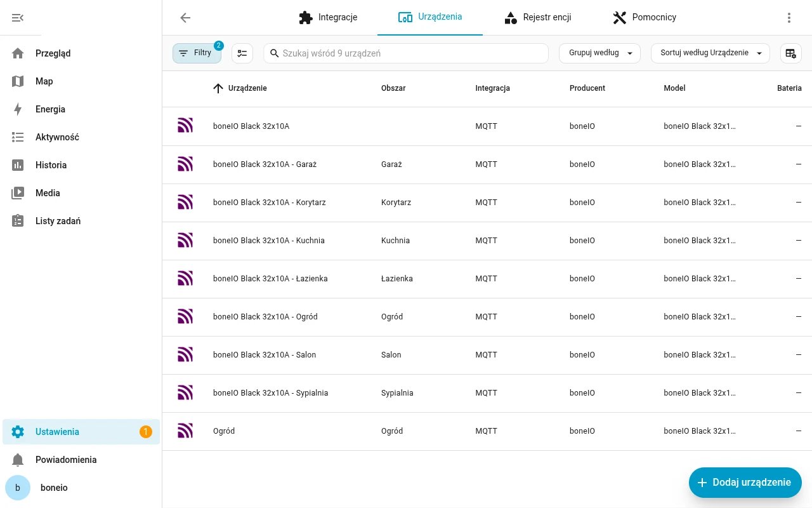
Task: Select the Urządzenia tab
Action: pyautogui.click(x=430, y=17)
